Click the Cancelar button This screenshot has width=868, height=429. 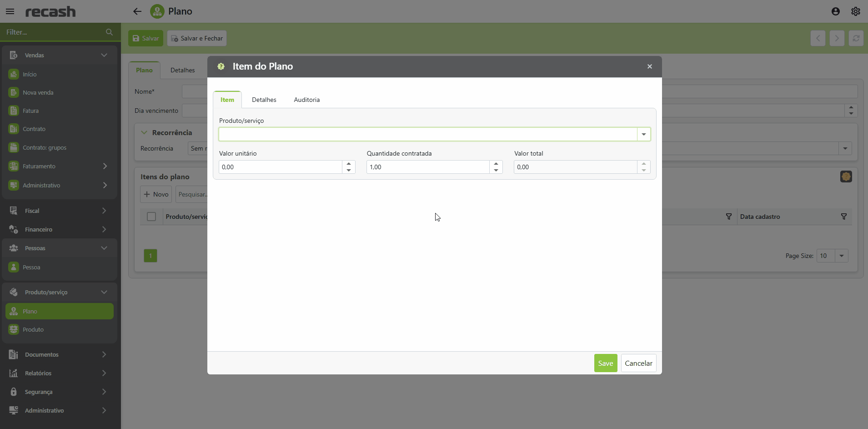click(x=638, y=363)
